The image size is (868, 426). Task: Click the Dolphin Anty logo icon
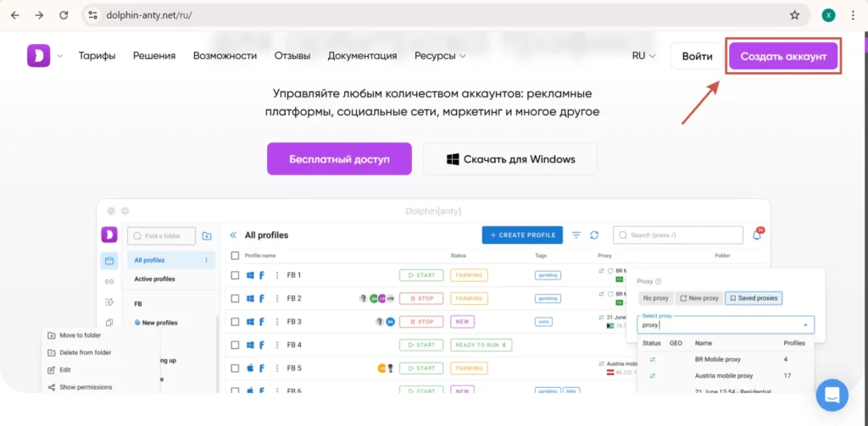point(38,56)
